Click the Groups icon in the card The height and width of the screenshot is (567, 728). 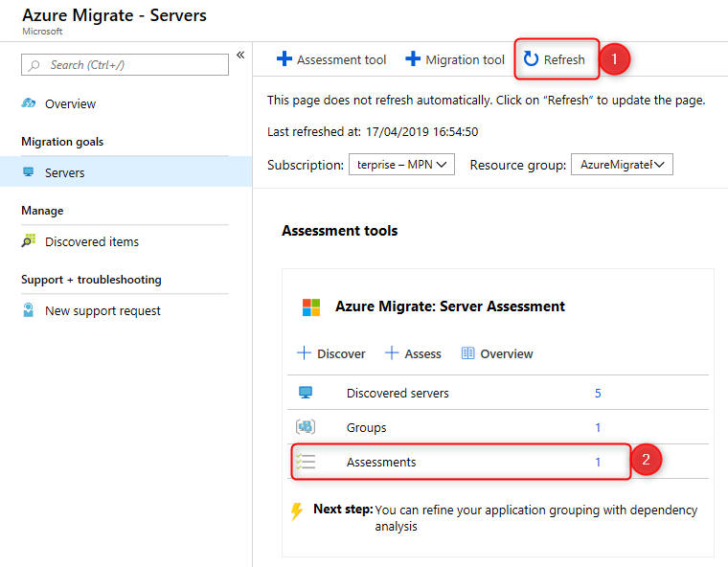[306, 426]
